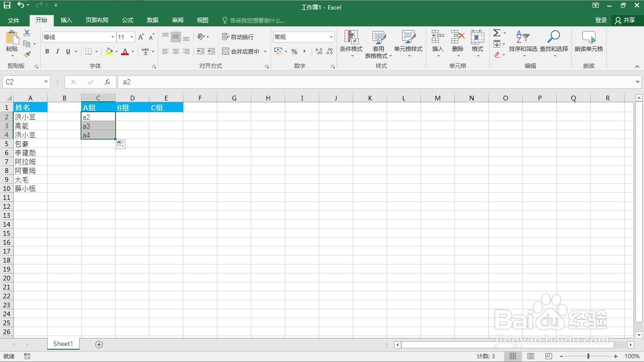
Task: Switch to Page Layout view in status bar
Action: 531,356
